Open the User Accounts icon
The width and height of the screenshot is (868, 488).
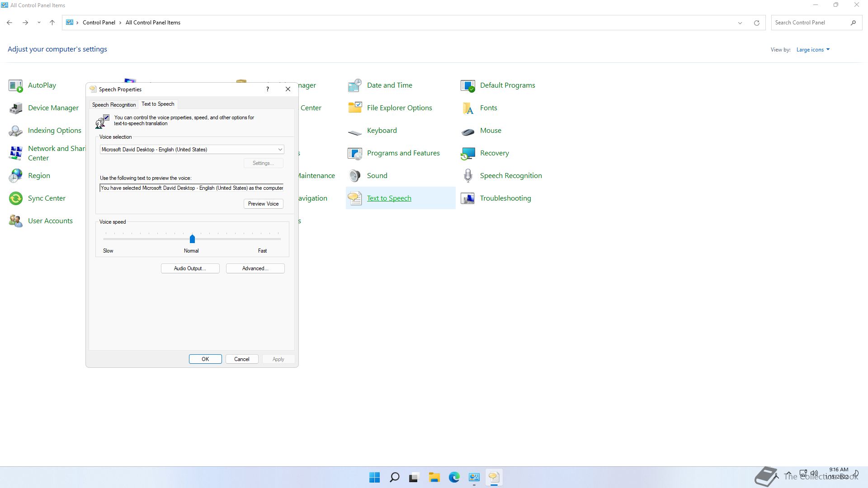[16, 221]
